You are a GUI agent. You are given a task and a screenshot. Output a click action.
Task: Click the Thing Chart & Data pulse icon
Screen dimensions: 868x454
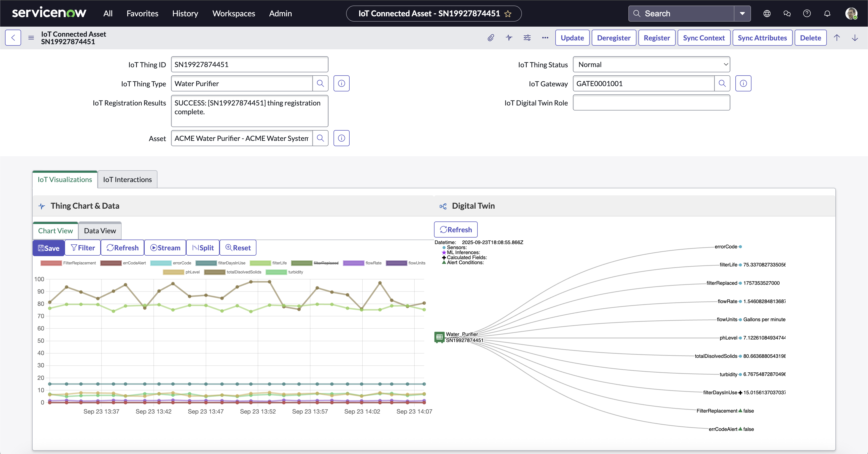coord(42,206)
